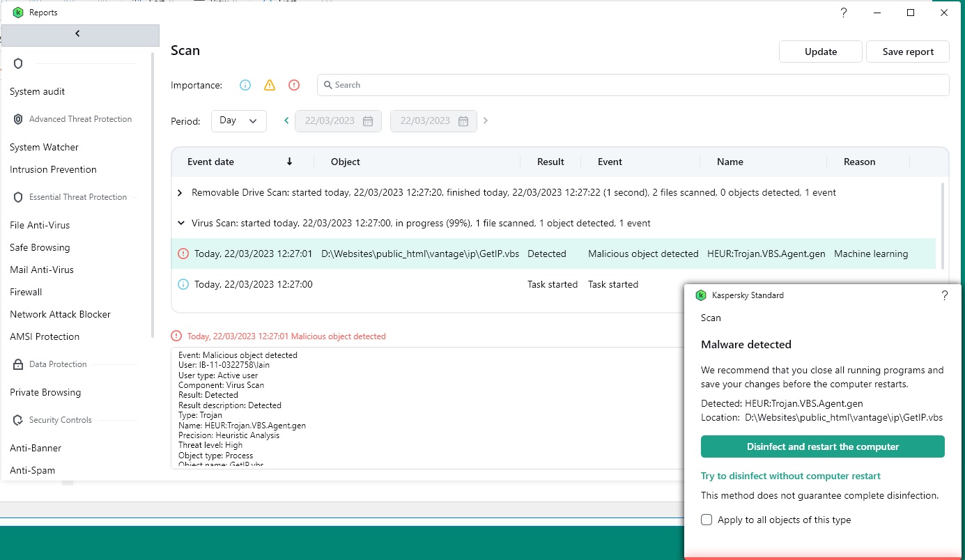Click Disinfect and restart the computer
965x560 pixels.
pos(823,446)
